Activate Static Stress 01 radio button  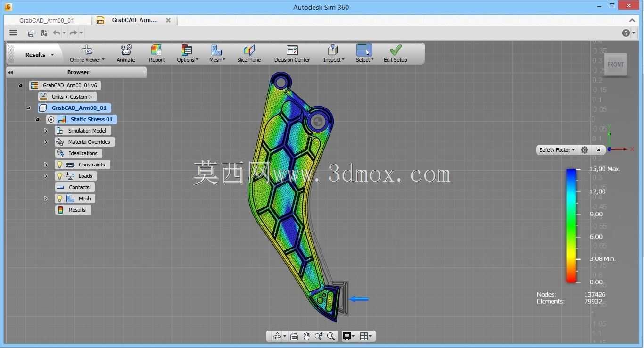[x=51, y=119]
